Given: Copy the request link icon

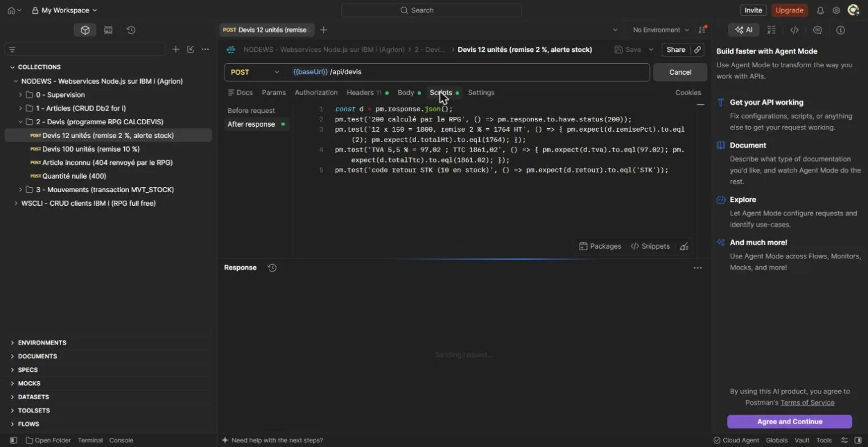Looking at the screenshot, I should click(698, 50).
